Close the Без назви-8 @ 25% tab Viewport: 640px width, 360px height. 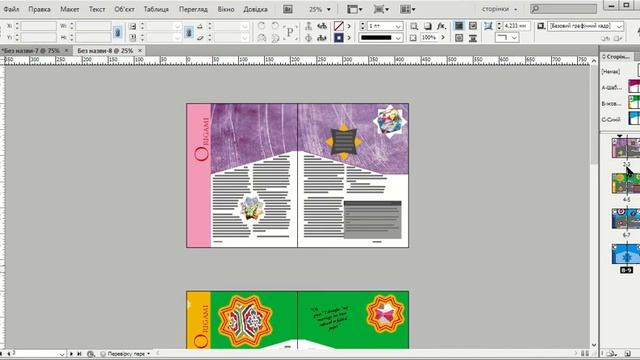click(x=140, y=51)
